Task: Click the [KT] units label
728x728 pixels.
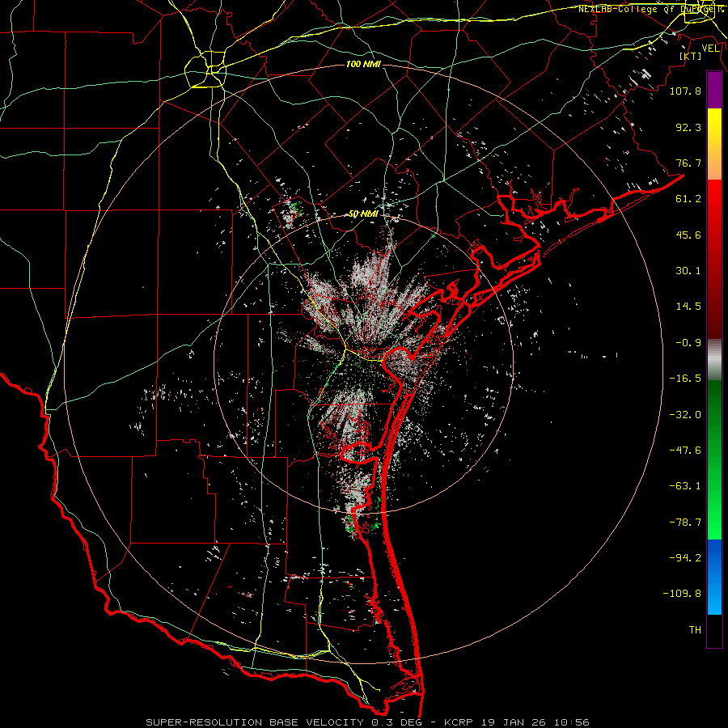Action: (691, 56)
